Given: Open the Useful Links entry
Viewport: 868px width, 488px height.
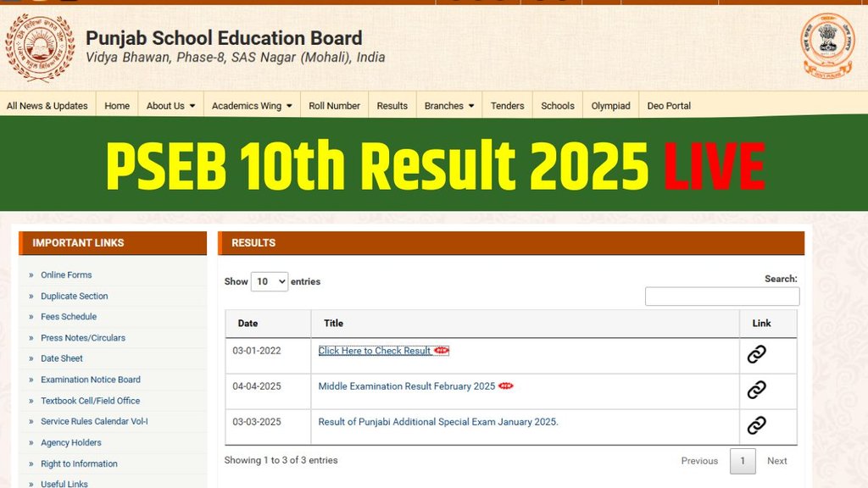Looking at the screenshot, I should tap(64, 484).
